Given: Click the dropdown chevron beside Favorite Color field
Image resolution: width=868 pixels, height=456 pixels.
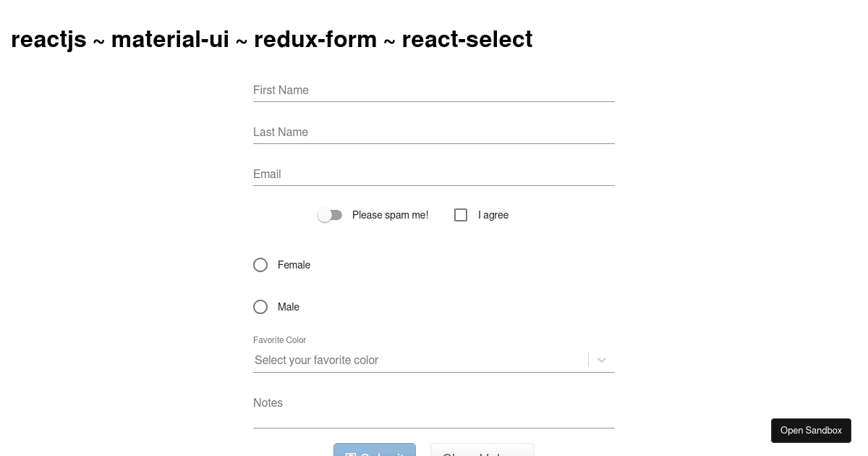Looking at the screenshot, I should click(601, 360).
